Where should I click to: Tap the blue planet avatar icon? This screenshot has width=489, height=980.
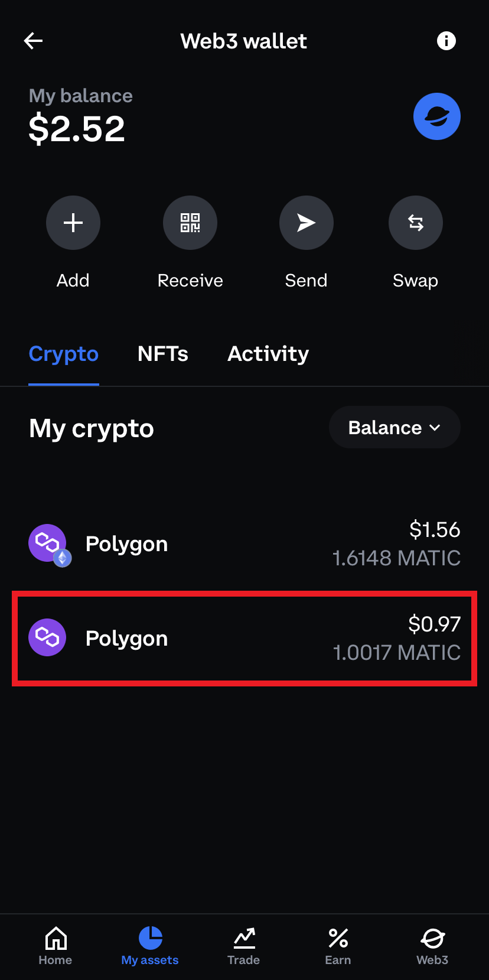click(x=436, y=116)
